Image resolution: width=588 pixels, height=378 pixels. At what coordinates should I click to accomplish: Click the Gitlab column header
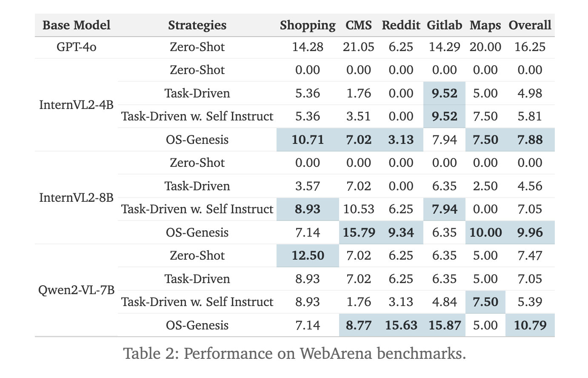pos(444,25)
